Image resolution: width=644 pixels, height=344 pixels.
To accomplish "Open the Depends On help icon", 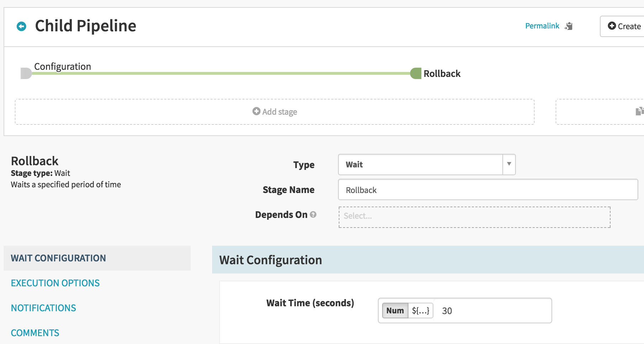I will point(313,214).
